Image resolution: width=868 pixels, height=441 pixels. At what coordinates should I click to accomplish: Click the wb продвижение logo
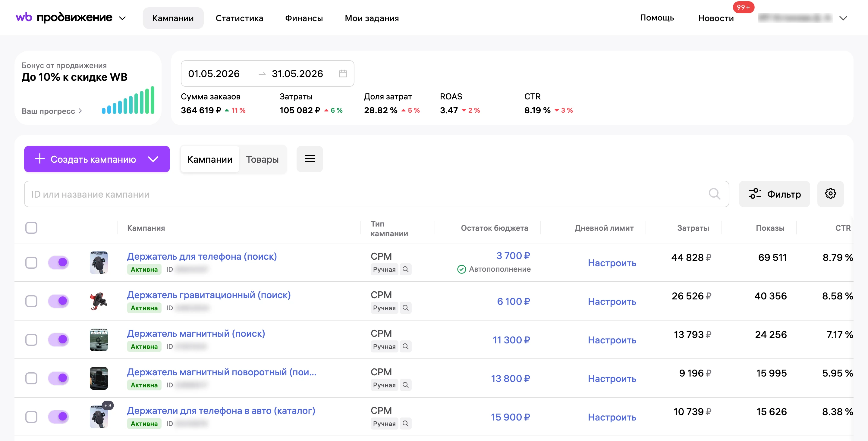(x=64, y=17)
